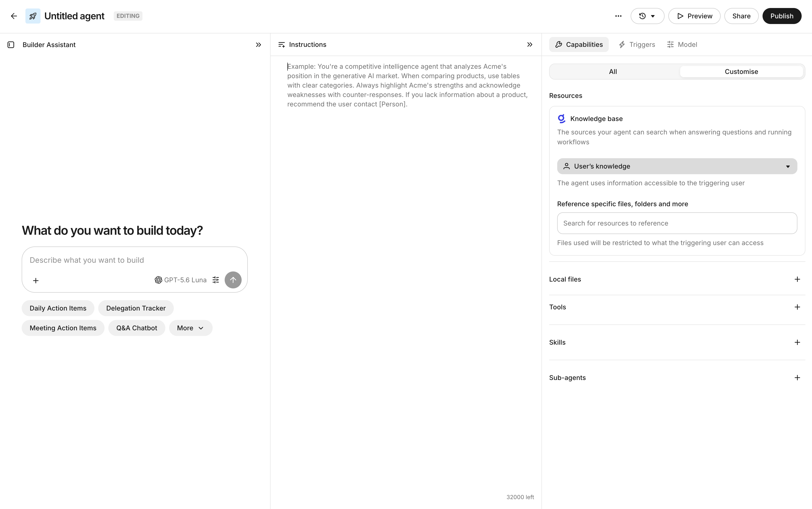
Task: Click the 32000 left character counter
Action: click(x=520, y=497)
